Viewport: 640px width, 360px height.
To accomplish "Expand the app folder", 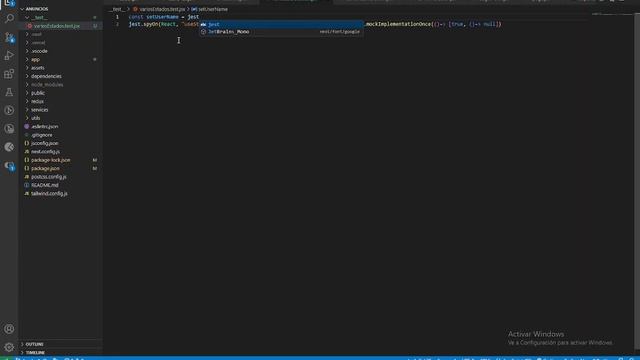I will point(35,60).
